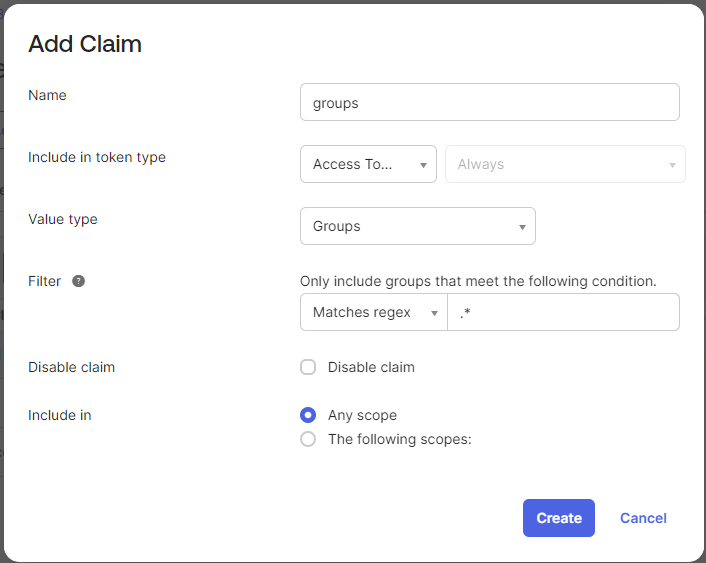Click the Create button
This screenshot has width=706, height=563.
559,518
